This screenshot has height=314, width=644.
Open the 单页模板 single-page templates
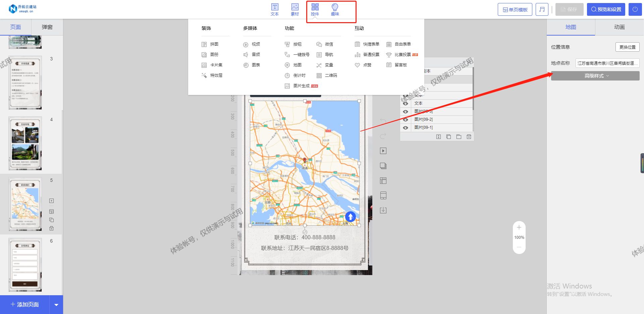515,9
